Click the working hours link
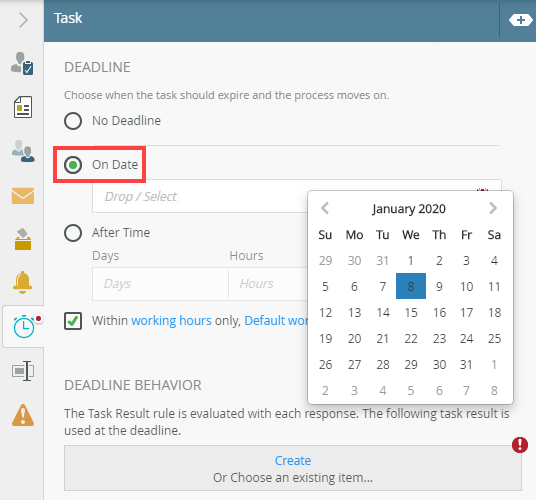This screenshot has width=536, height=500. [x=171, y=321]
